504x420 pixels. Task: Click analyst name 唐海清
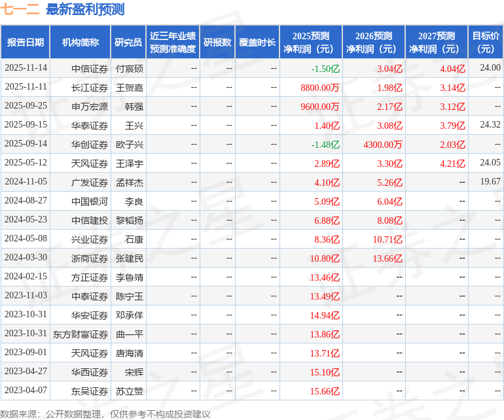pyautogui.click(x=130, y=353)
